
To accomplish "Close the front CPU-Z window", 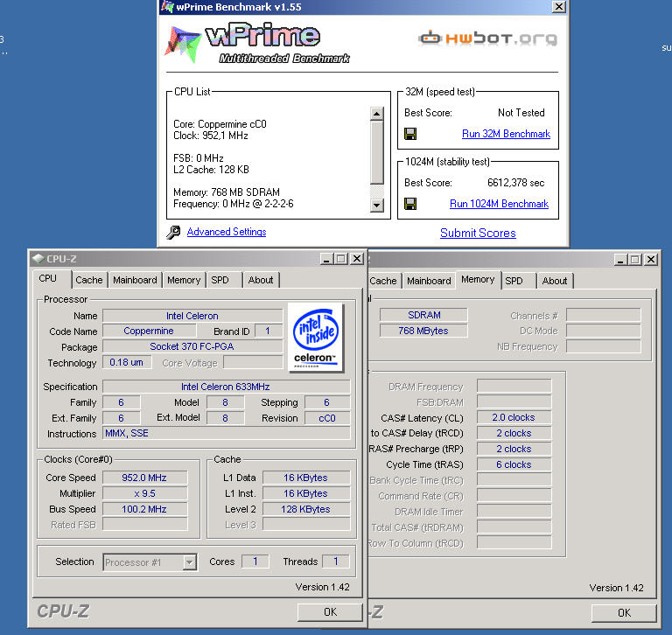I will point(357,259).
